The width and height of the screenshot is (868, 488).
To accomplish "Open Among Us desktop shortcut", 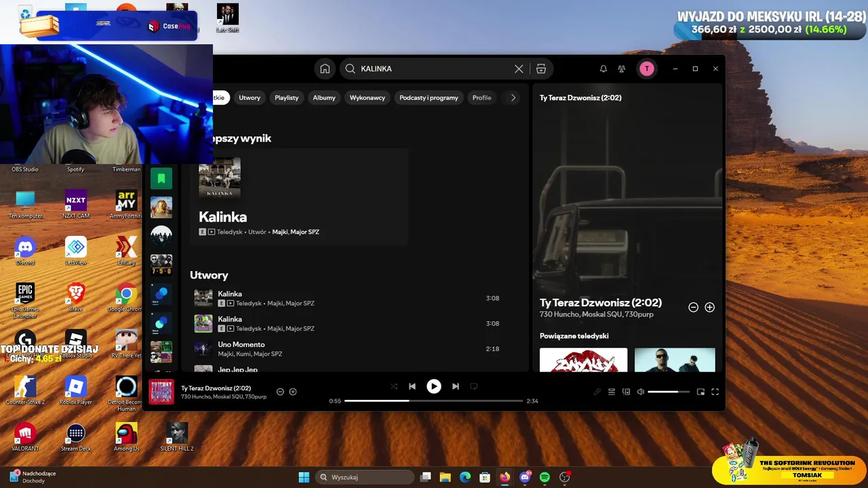I will click(x=126, y=437).
